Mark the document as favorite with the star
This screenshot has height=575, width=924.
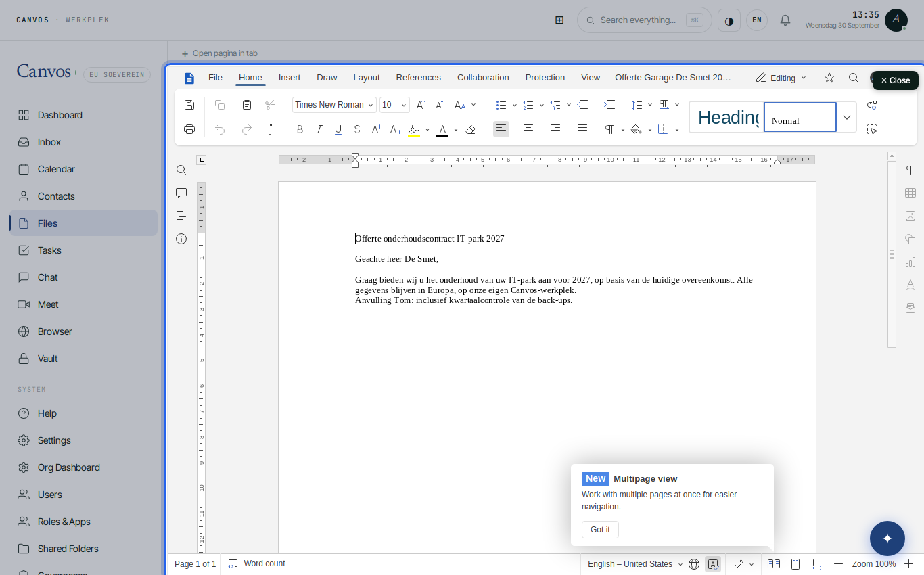(829, 78)
